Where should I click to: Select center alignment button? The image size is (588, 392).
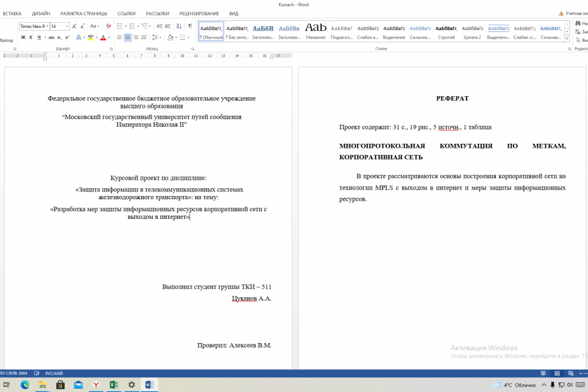pyautogui.click(x=127, y=37)
